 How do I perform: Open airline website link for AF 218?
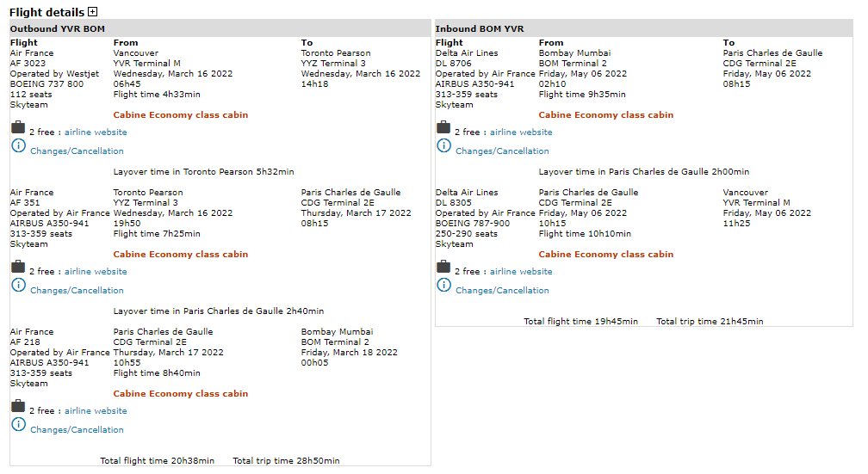click(x=96, y=411)
